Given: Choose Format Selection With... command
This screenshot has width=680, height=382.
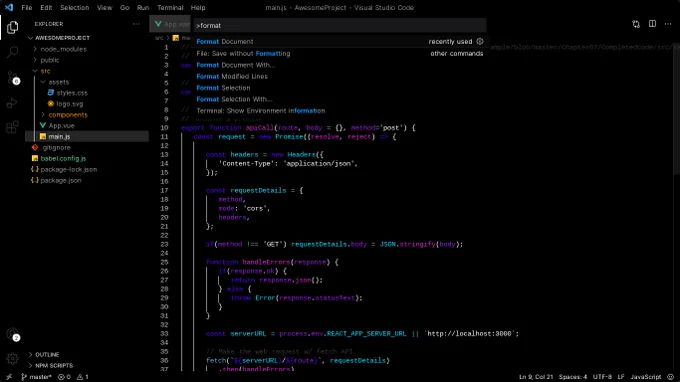Looking at the screenshot, I should tap(339, 99).
